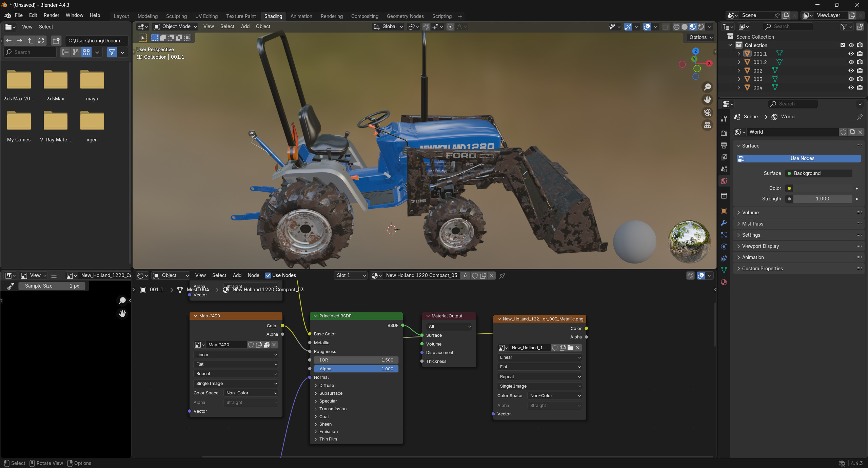Switch to the Modeling workspace tab

coord(147,16)
